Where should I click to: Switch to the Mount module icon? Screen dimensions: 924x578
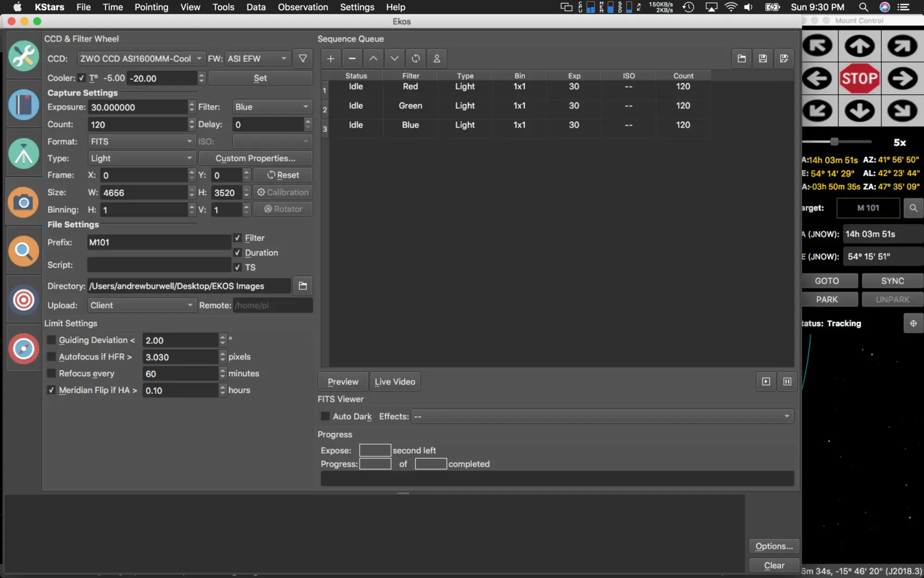pos(23,154)
